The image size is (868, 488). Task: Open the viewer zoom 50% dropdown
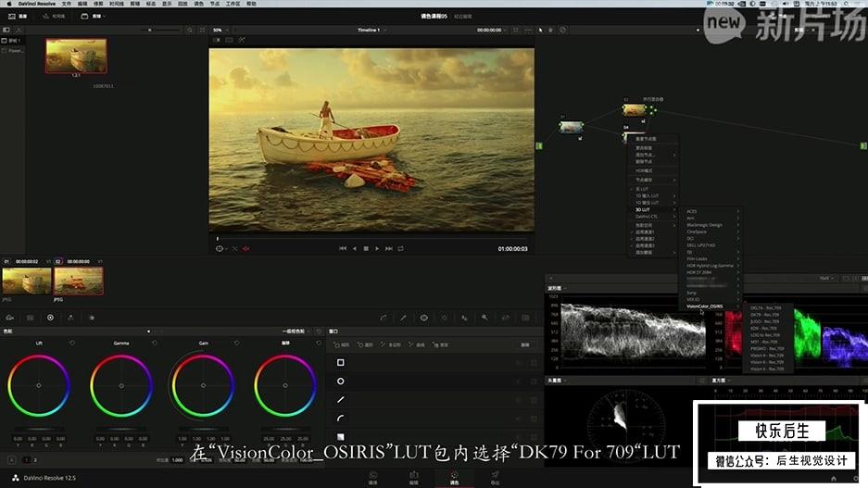[220, 30]
